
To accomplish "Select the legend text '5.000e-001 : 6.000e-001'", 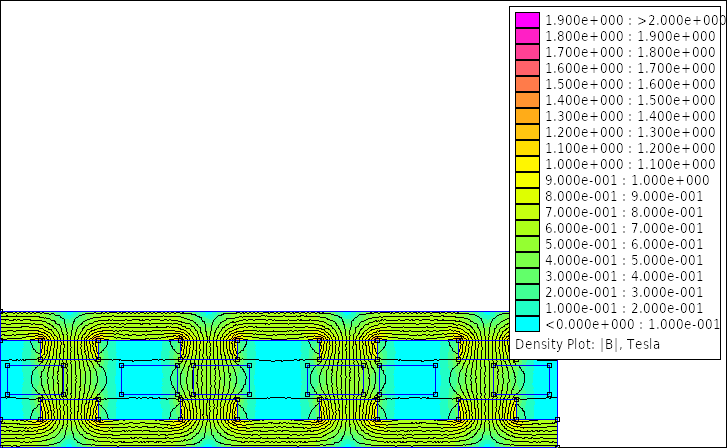I will 624,244.
